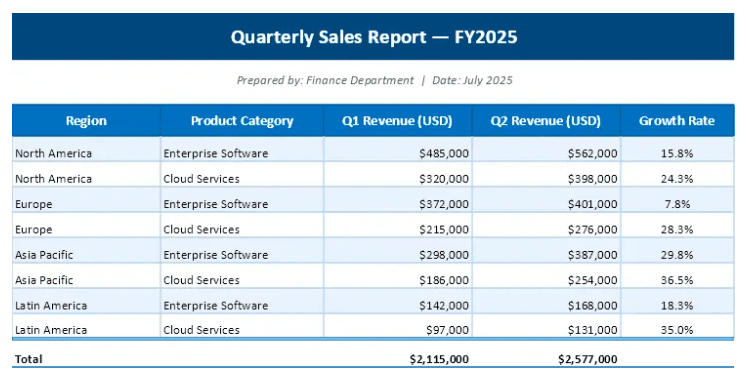The height and width of the screenshot is (376, 746).
Task: Select the $2,577,000 total cell
Action: point(588,359)
